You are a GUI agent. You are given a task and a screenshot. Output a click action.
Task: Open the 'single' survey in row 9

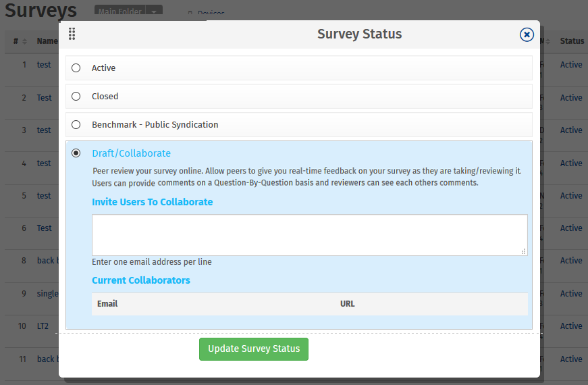[x=48, y=293]
